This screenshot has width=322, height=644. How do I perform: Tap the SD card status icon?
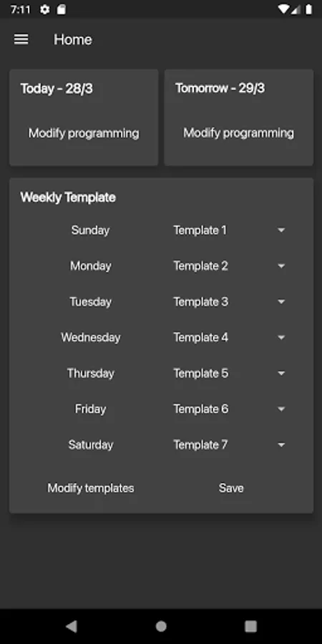click(62, 9)
